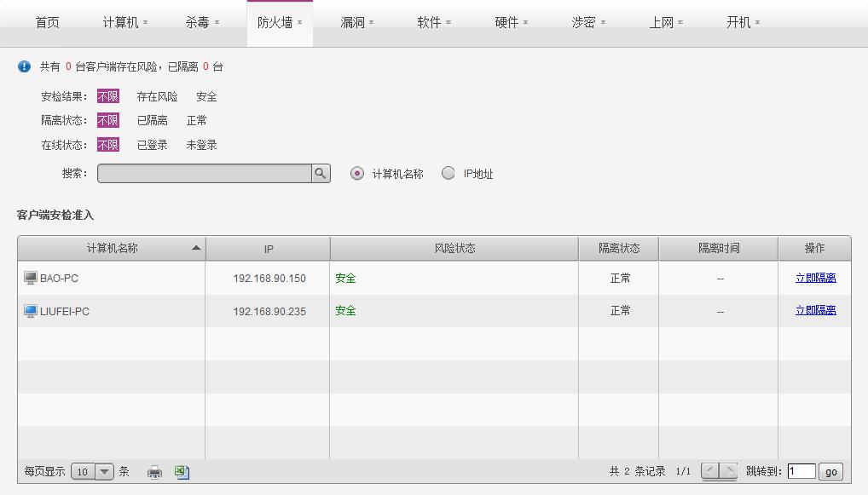Filter 在线状态 by 已登录
The width and height of the screenshot is (868, 495).
tap(153, 145)
